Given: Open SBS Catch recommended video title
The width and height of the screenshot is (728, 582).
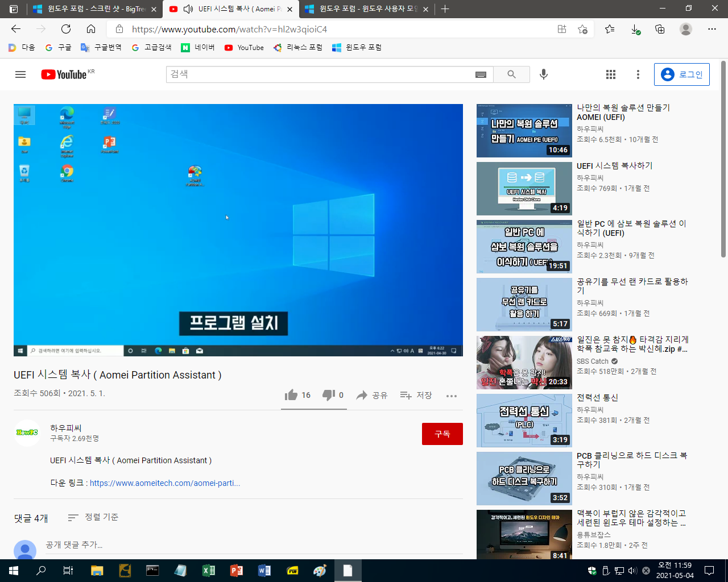Looking at the screenshot, I should click(x=632, y=344).
